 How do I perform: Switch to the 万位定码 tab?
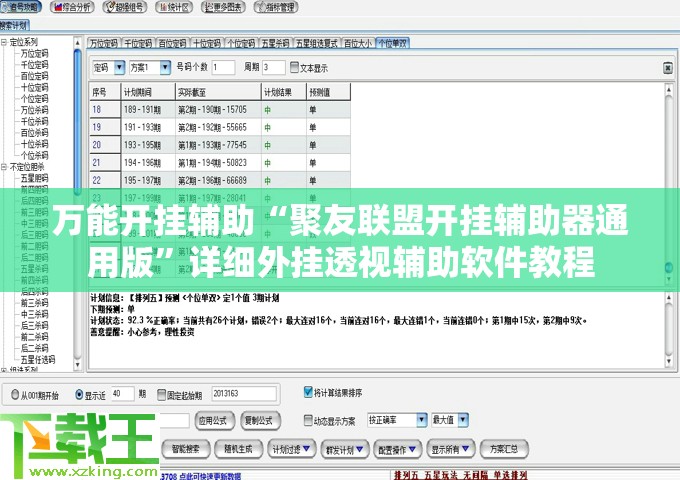click(104, 43)
